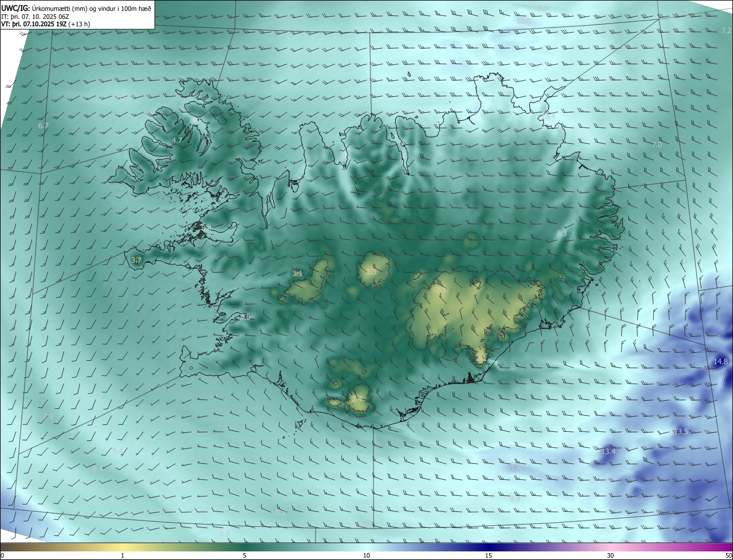Click the color bar tick label 30
The height and width of the screenshot is (560, 733).
pyautogui.click(x=610, y=555)
